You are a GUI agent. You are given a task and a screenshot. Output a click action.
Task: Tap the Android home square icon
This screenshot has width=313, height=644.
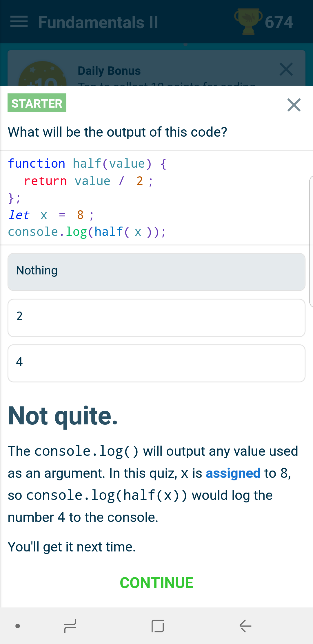coord(158,626)
